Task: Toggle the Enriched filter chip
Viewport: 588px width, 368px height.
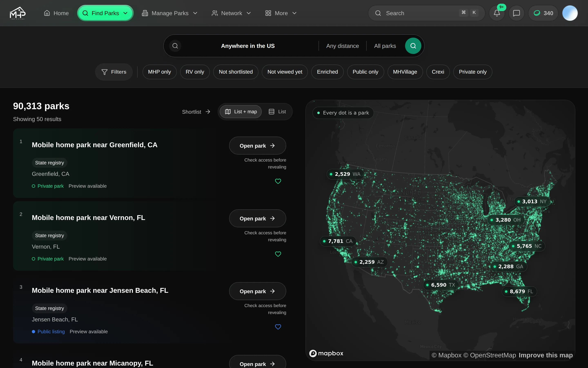Action: (x=327, y=72)
